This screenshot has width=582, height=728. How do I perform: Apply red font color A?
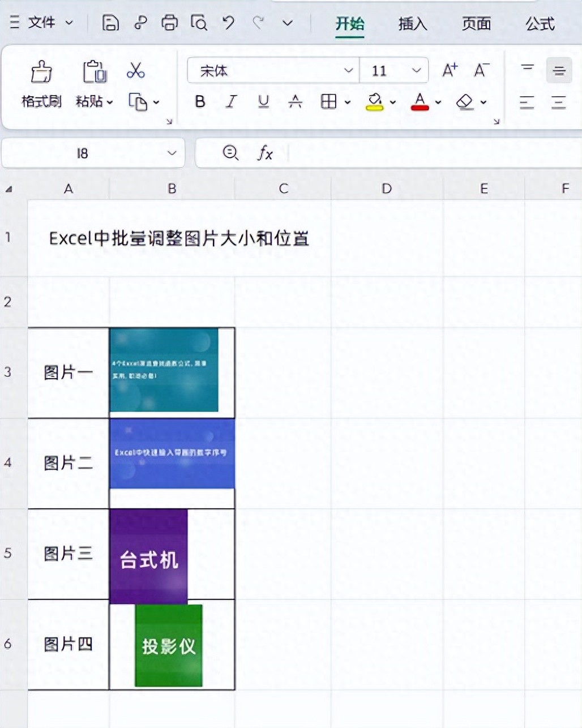tap(420, 102)
